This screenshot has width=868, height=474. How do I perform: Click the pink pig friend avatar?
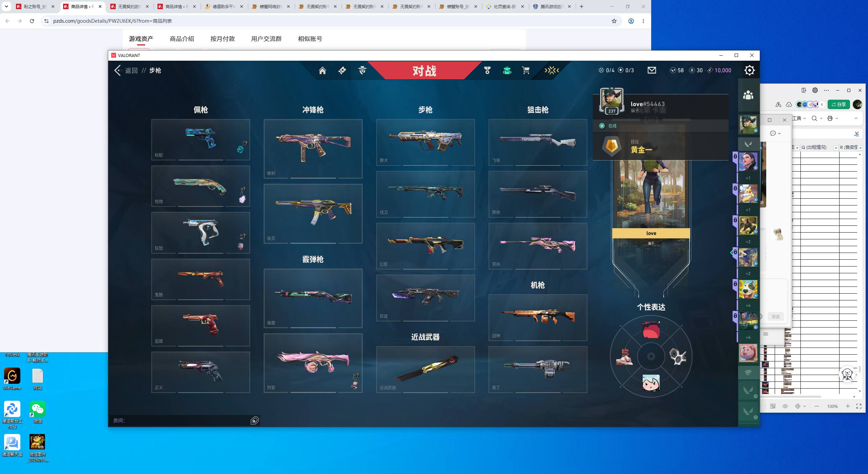(x=748, y=352)
